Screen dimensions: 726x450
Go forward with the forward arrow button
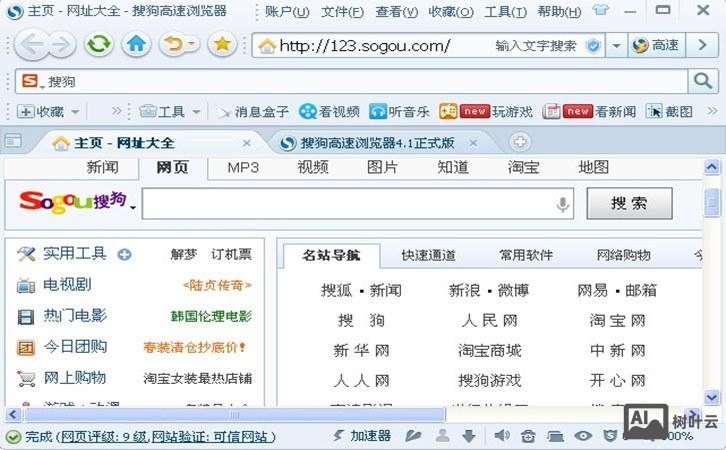pos(63,45)
